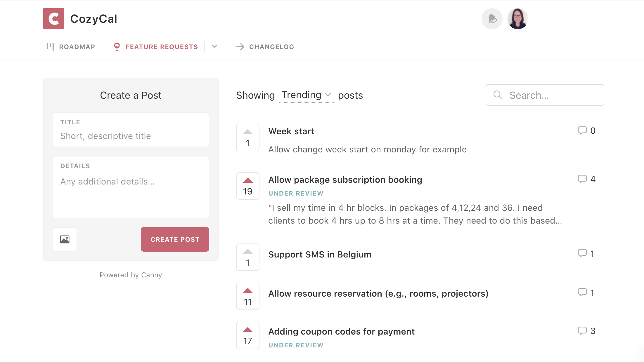Upvote the Week start post
This screenshot has height=362, width=644.
(247, 138)
